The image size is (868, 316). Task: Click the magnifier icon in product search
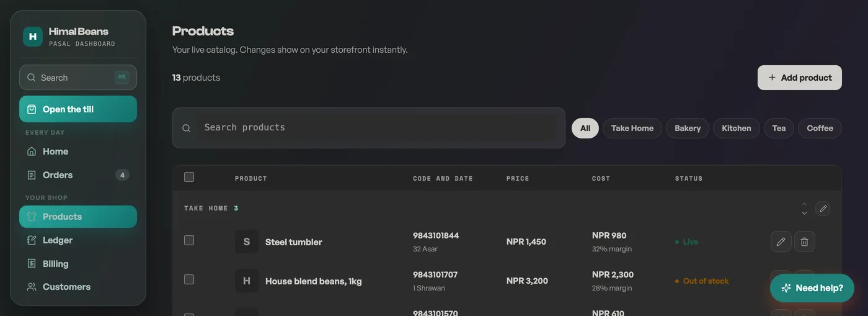186,129
